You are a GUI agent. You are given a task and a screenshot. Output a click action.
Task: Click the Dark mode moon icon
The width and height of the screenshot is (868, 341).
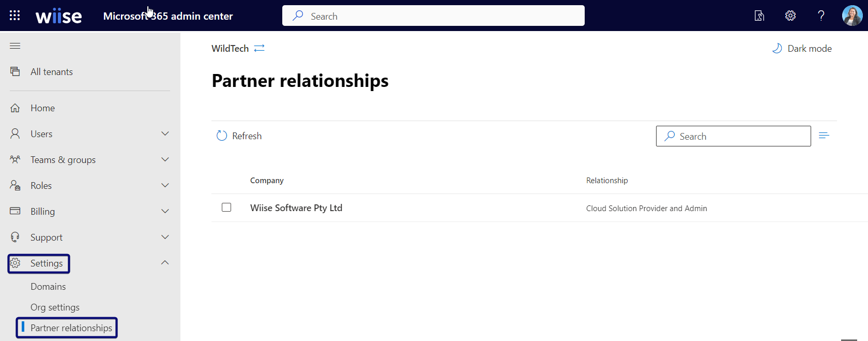(x=776, y=48)
